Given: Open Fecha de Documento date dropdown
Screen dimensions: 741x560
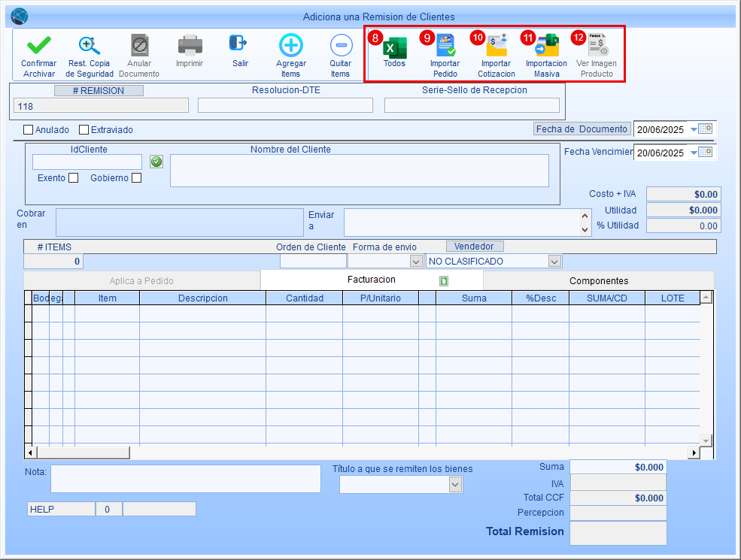Looking at the screenshot, I should (694, 129).
